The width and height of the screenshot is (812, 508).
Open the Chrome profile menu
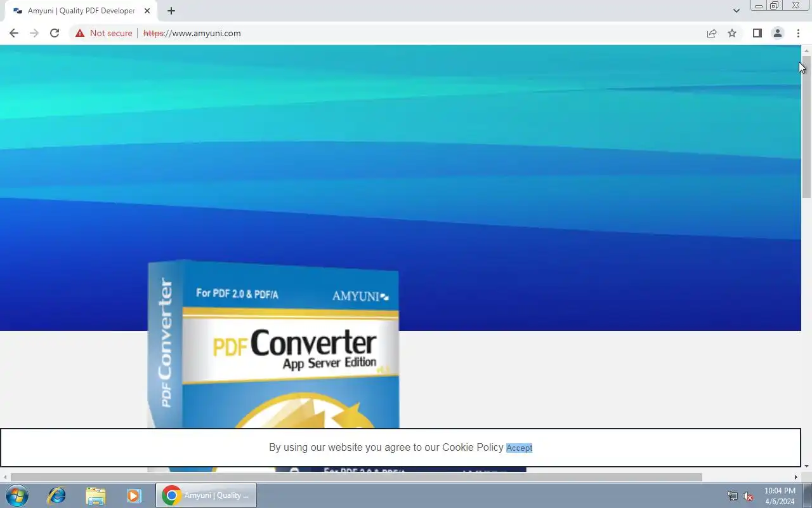777,33
